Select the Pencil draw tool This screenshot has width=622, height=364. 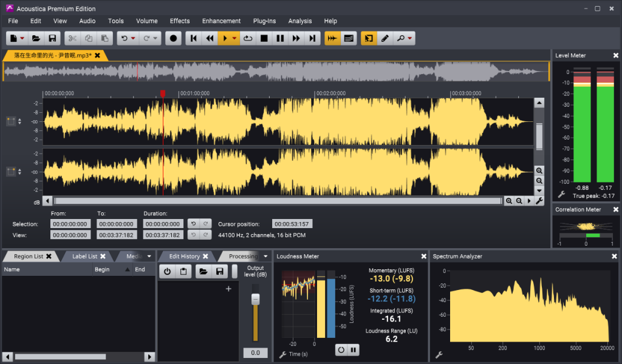[x=384, y=38]
